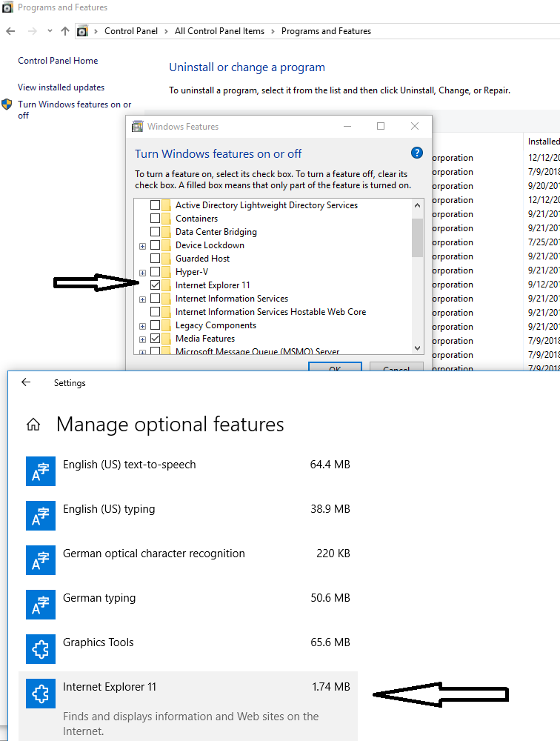560x741 pixels.
Task: Click the Windows Features title bar icon
Action: coord(138,127)
